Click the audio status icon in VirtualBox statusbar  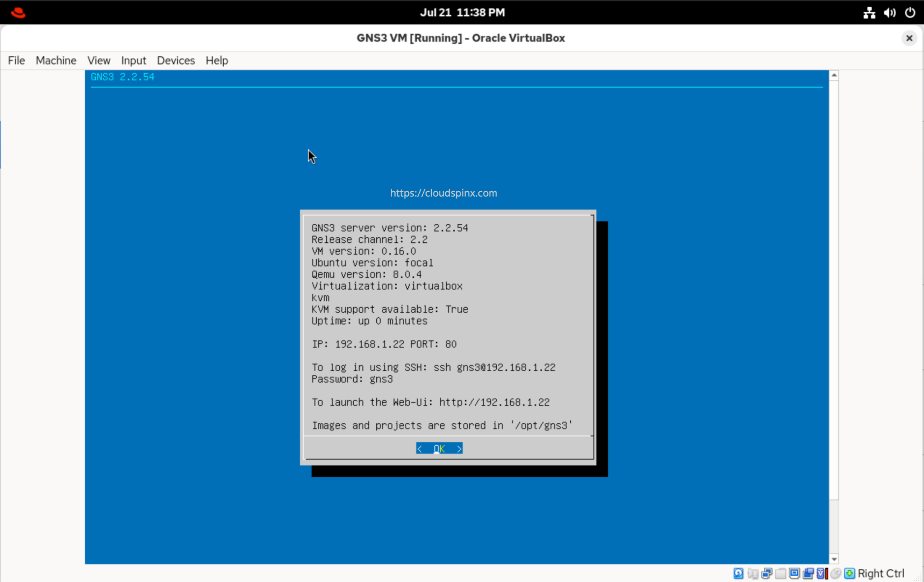pos(752,573)
